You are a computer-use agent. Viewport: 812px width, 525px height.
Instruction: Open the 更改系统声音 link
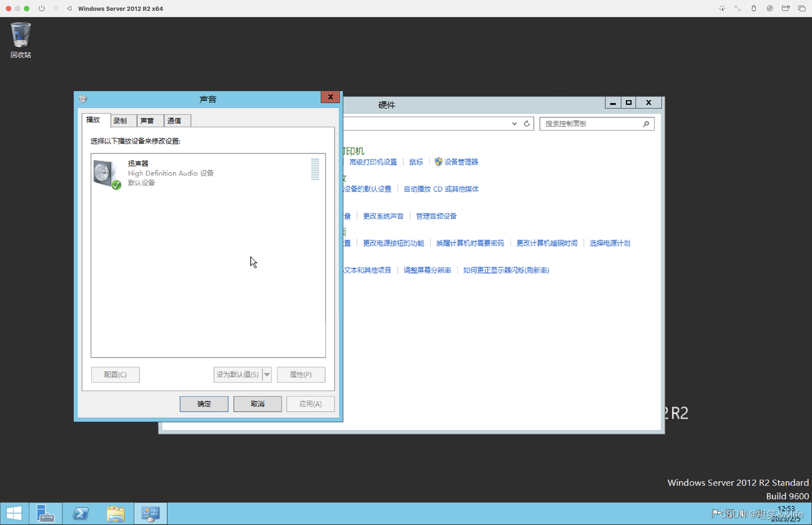pos(383,216)
